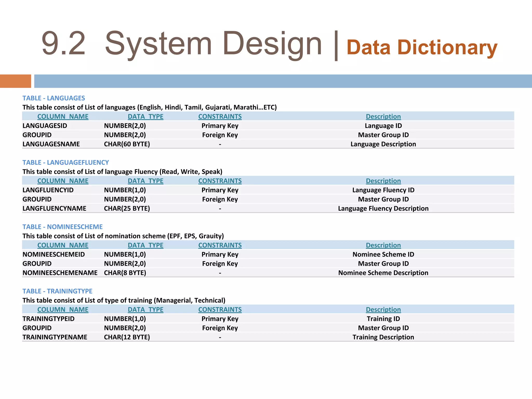Click CONSTRAINTS header in LANGUAGEFLUENCY table

(x=220, y=181)
